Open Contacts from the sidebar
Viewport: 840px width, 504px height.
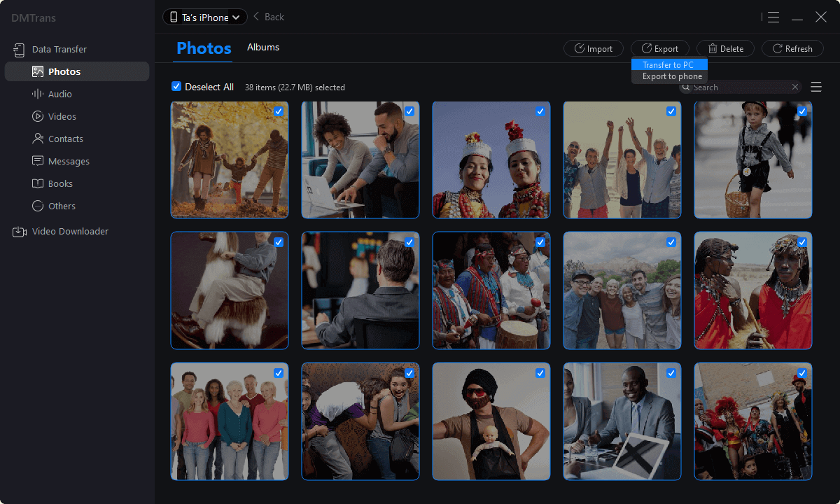tap(65, 139)
